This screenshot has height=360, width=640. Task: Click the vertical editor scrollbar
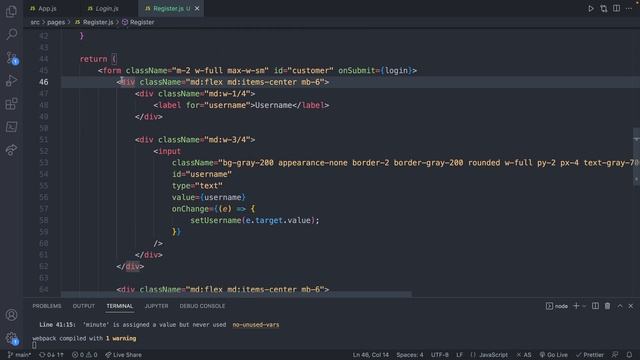click(636, 156)
